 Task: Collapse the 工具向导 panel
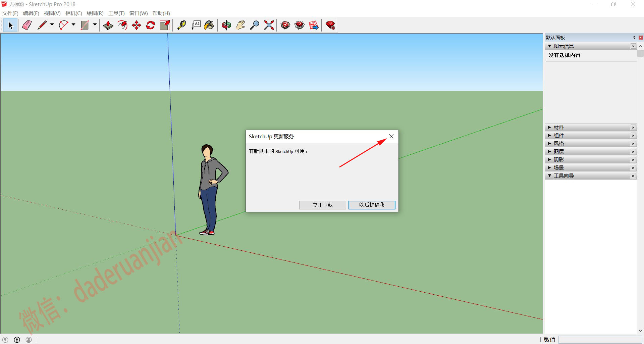(549, 176)
